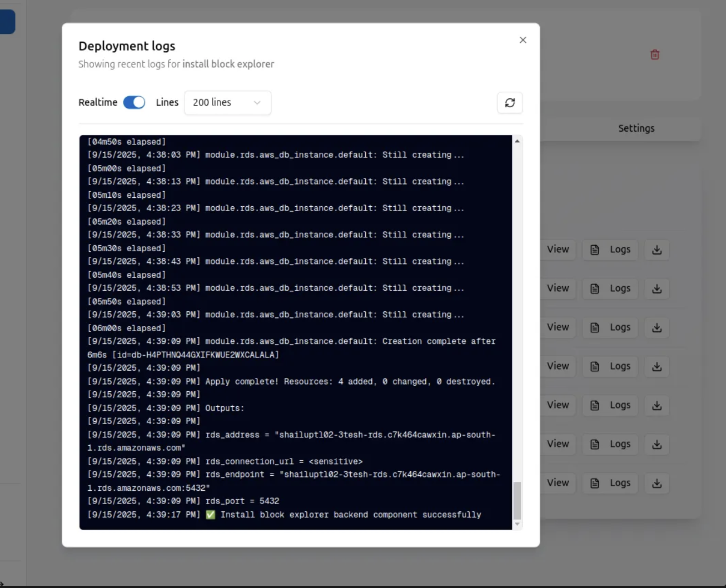The width and height of the screenshot is (726, 588).
Task: Click the download icon in the fifth row
Action: [657, 405]
